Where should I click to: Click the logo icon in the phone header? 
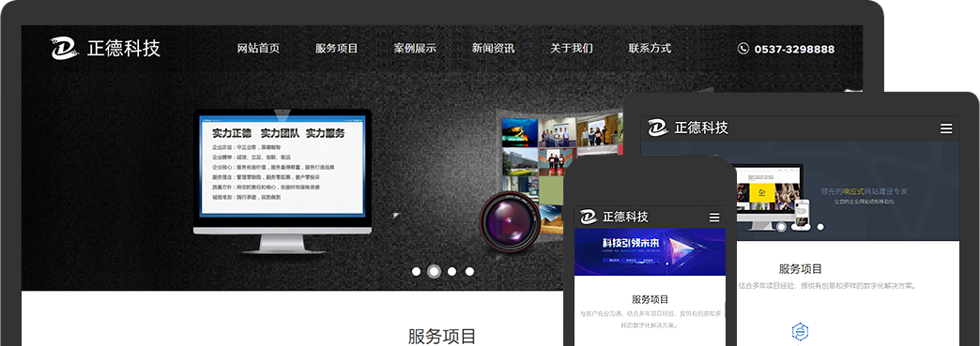589,217
